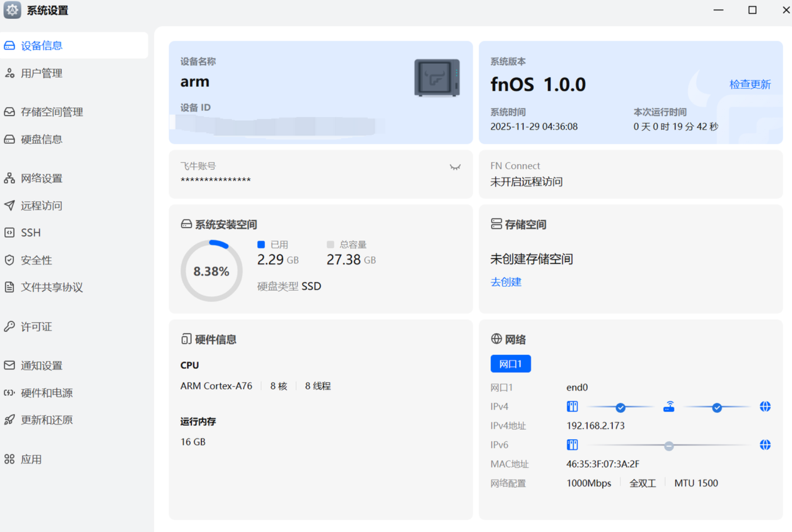Viewport: 792px width, 532px height.
Task: Reveal the hidden 飞牛账号 with eye icon
Action: (455, 167)
